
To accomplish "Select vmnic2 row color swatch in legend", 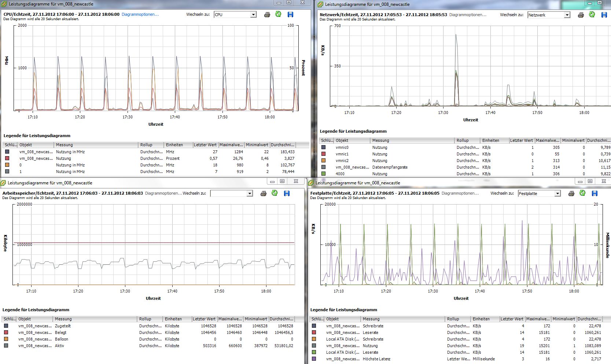I will 323,161.
